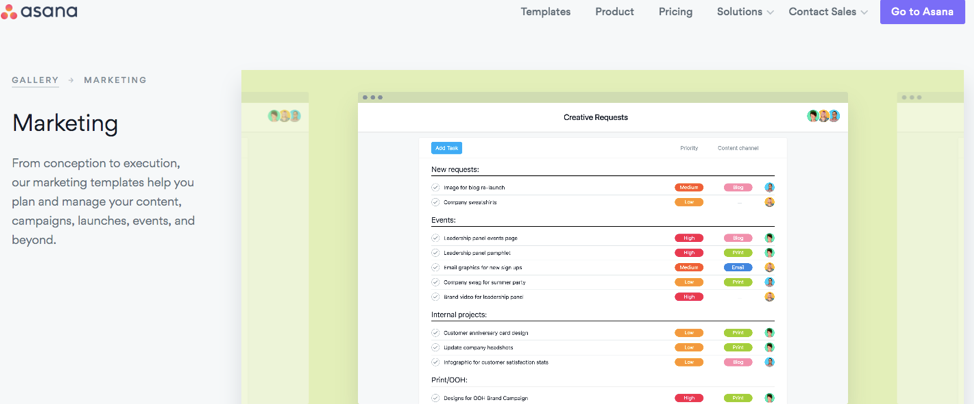The height and width of the screenshot is (404, 974).
Task: Click Email channel tag on 'Email graphics' row
Action: pyautogui.click(x=738, y=267)
